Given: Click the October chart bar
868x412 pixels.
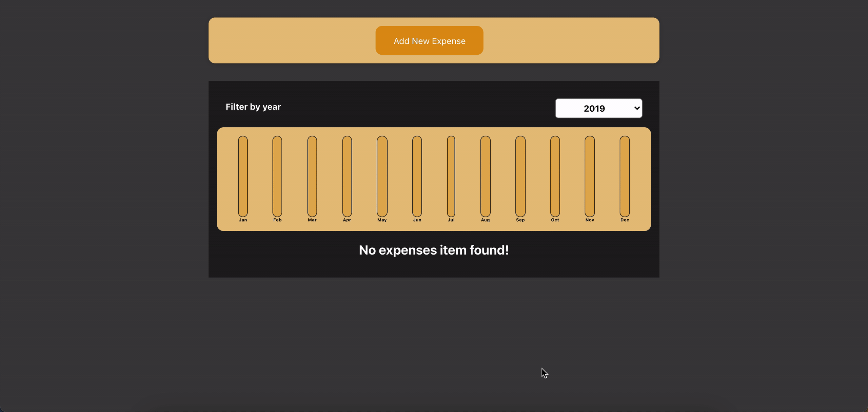Looking at the screenshot, I should [x=555, y=176].
